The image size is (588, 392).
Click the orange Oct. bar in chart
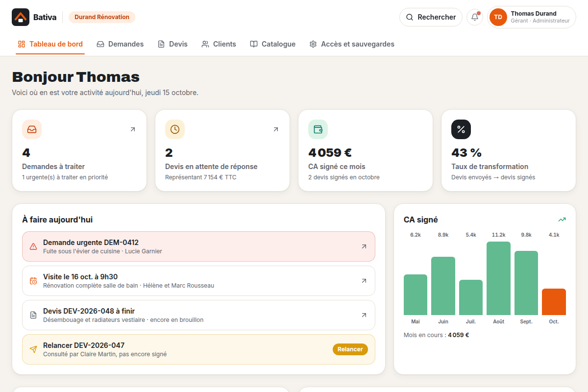click(x=554, y=302)
